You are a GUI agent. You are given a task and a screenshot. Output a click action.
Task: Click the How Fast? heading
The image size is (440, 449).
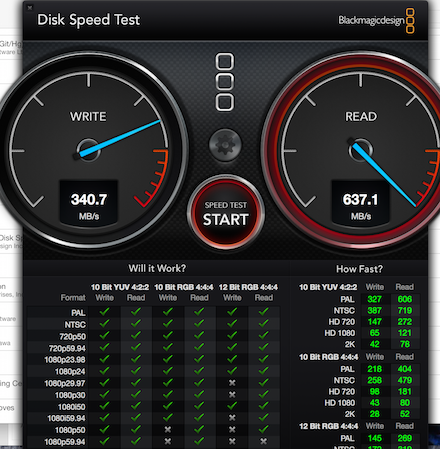pos(359,269)
